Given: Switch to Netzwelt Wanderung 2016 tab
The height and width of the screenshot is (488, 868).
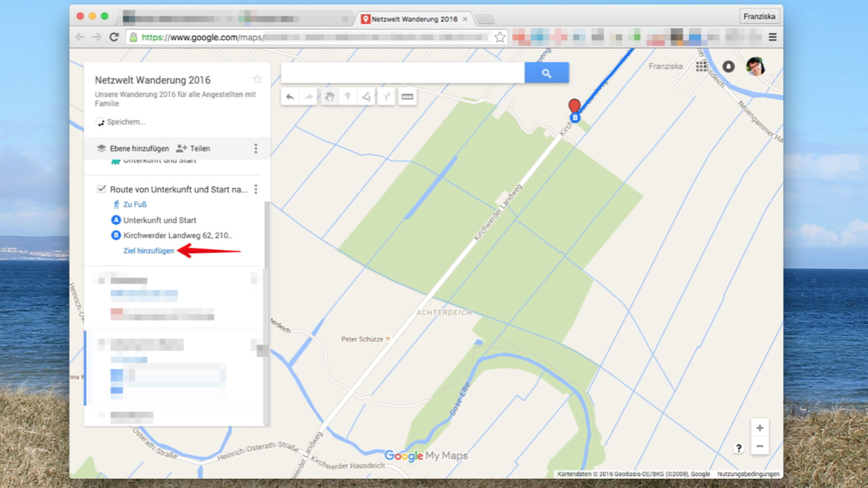Looking at the screenshot, I should (x=414, y=19).
